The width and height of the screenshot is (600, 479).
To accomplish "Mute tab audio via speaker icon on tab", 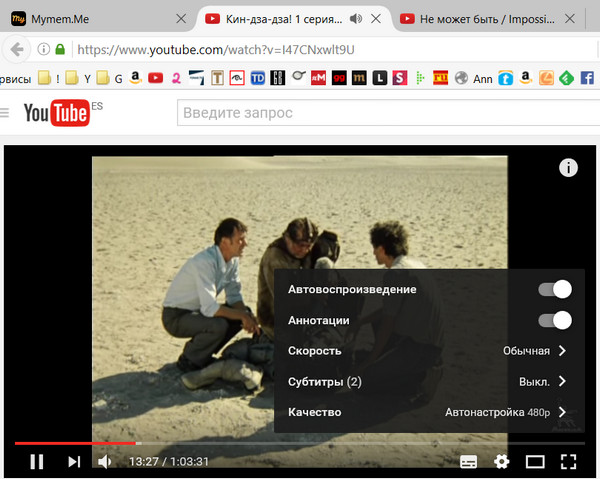I will (x=355, y=19).
